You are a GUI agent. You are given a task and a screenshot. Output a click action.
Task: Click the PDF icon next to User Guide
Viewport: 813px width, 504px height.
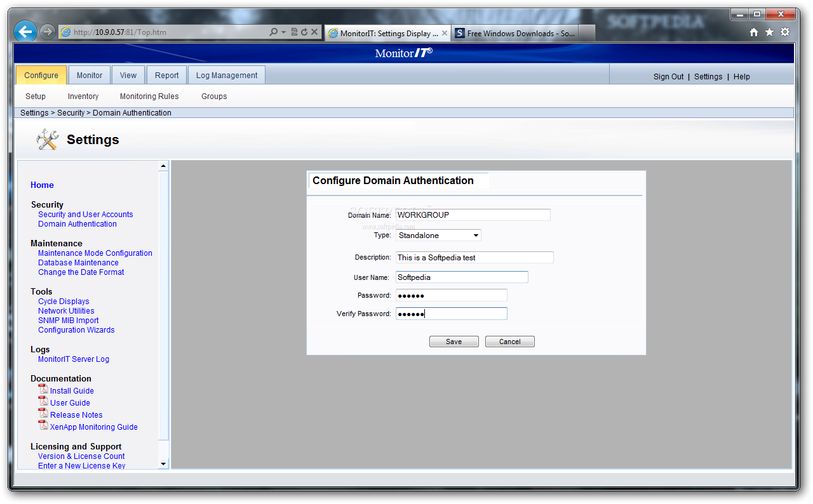43,401
